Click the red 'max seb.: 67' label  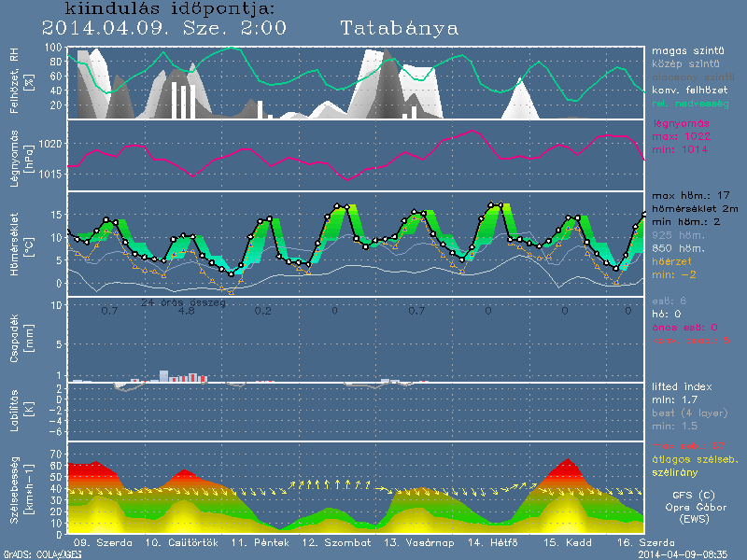coord(687,444)
